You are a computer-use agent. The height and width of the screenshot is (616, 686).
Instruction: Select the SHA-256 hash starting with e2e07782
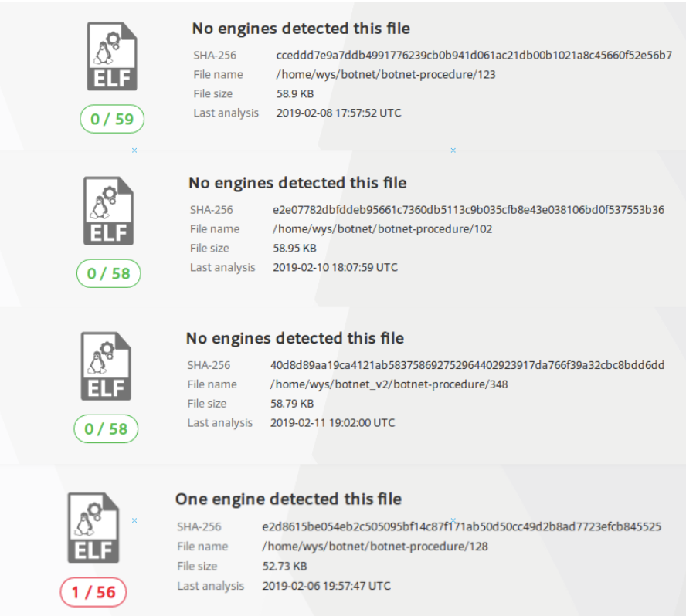click(x=468, y=209)
